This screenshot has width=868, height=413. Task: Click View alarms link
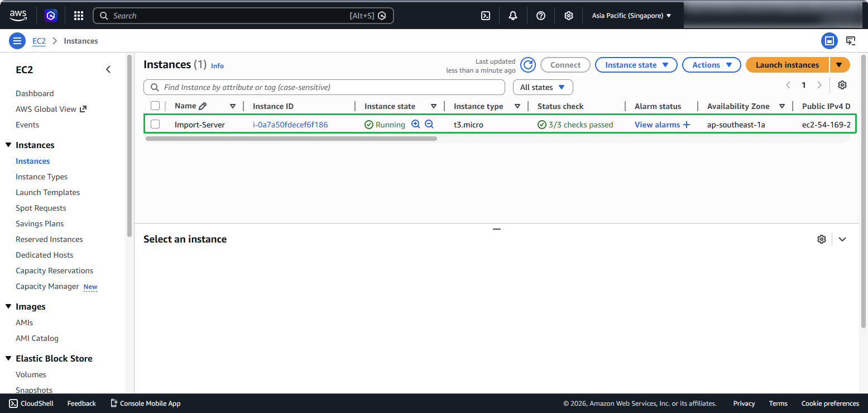pos(657,125)
